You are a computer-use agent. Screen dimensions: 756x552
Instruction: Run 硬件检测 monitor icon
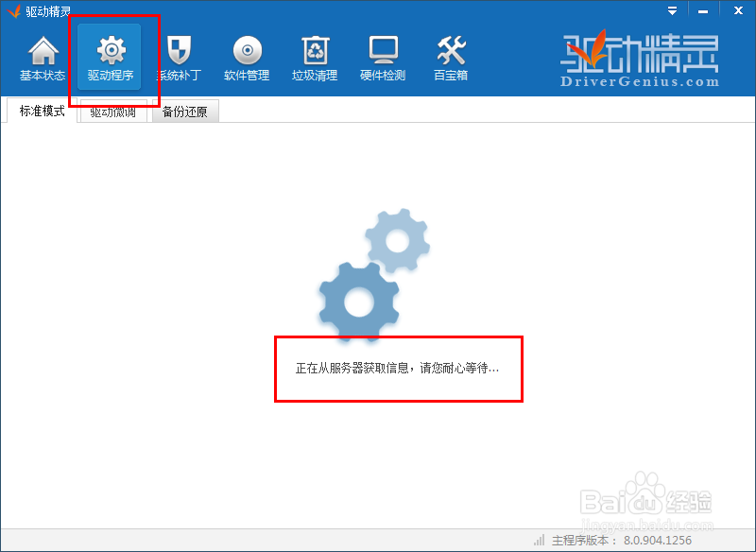click(383, 57)
